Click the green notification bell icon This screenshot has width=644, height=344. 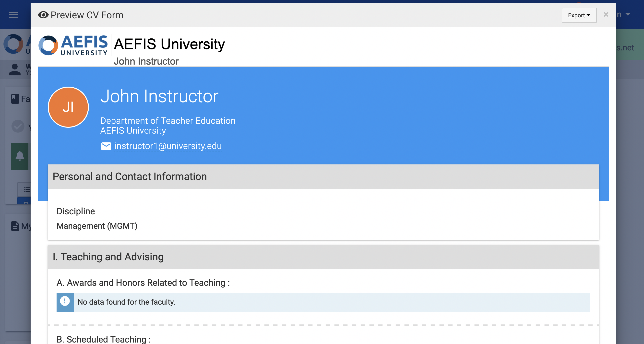[x=20, y=156]
